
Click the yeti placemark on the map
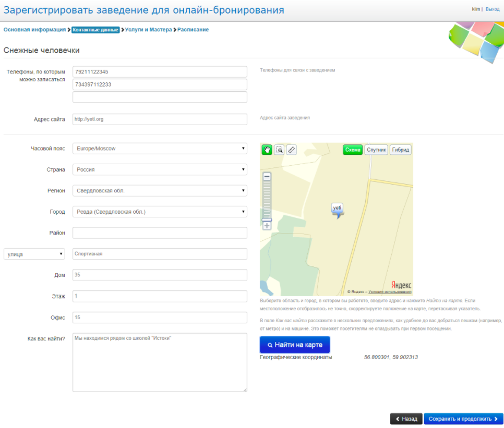point(337,211)
